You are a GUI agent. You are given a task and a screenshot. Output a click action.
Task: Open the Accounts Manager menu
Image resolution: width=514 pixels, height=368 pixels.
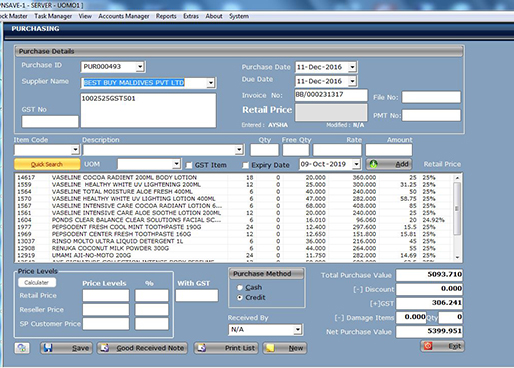(x=124, y=16)
